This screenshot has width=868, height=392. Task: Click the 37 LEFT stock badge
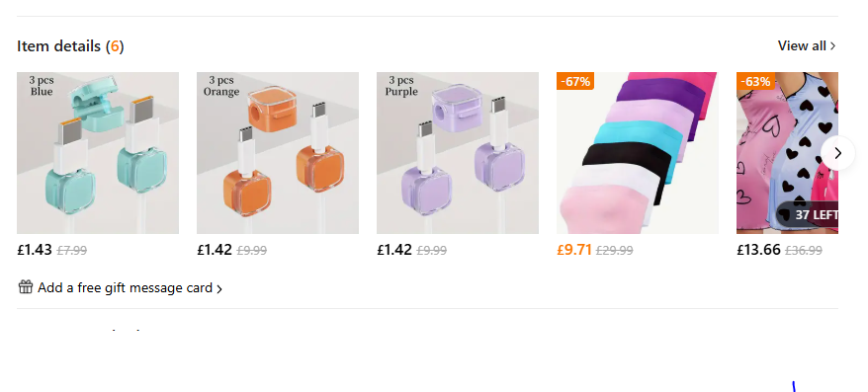809,215
